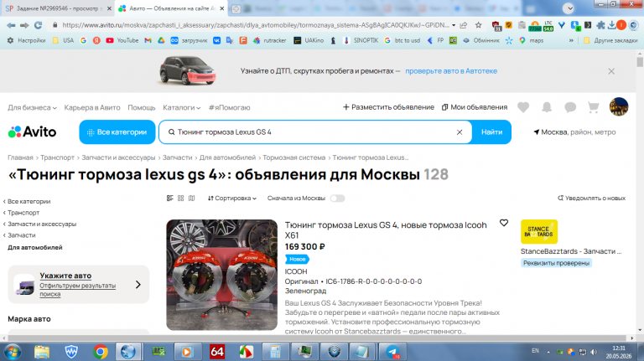644x361 pixels.
Task: Open 'Все категории' sidebar link
Action: (x=29, y=201)
